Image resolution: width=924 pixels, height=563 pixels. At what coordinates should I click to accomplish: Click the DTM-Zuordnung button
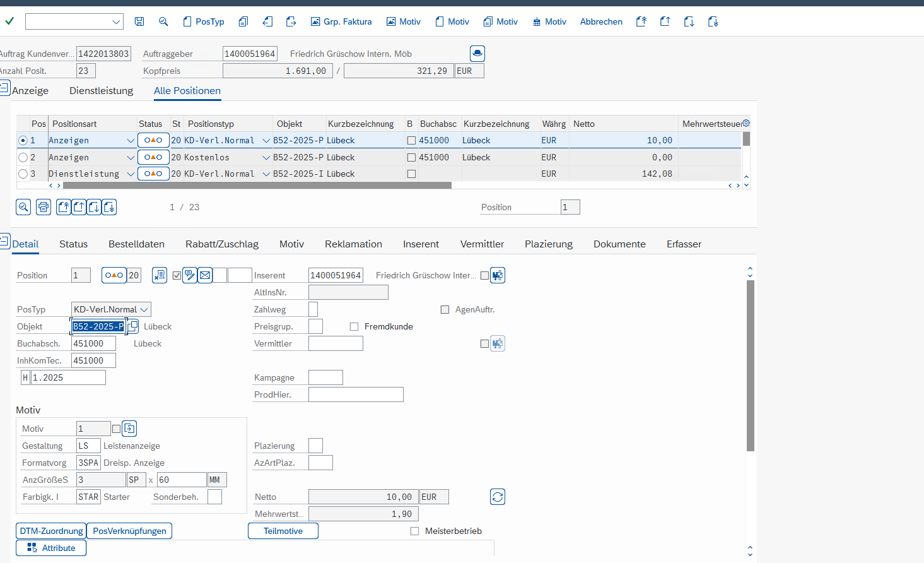(x=51, y=531)
